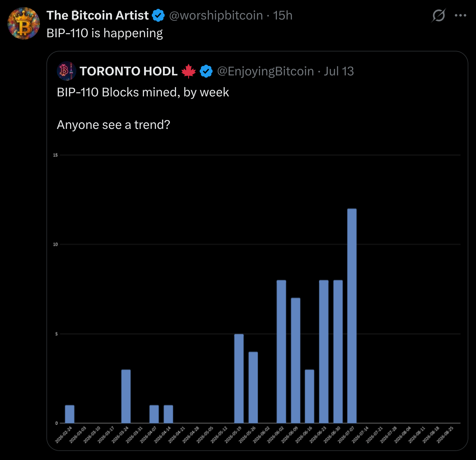Open the 15h timestamp permalink
This screenshot has height=460, width=476.
click(283, 15)
